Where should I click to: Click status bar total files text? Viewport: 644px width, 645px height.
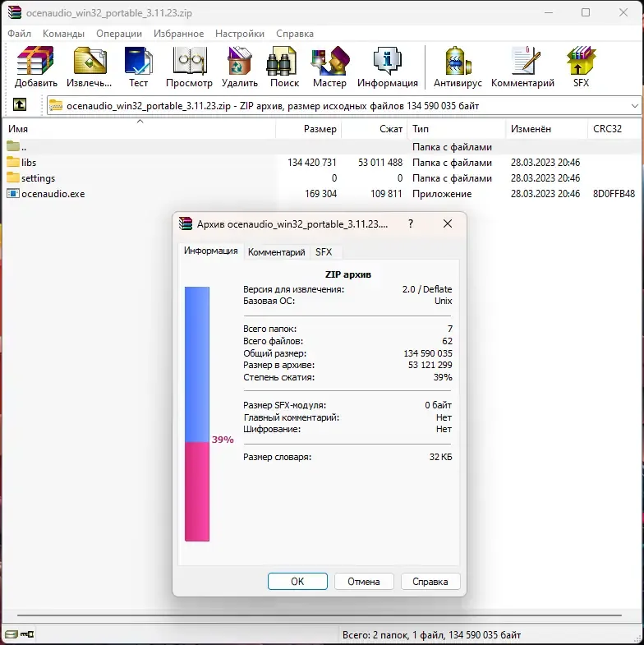[x=431, y=634]
